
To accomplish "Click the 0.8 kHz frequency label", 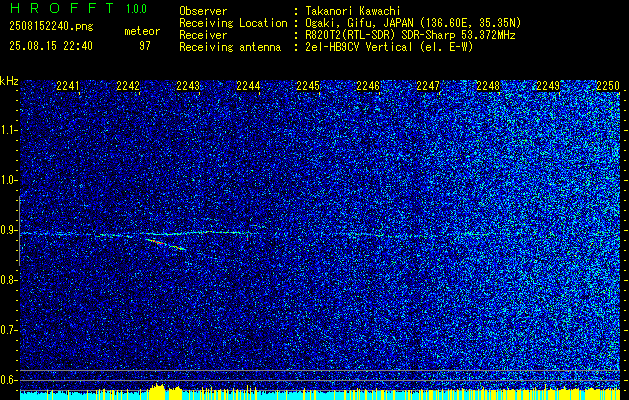I will [8, 280].
